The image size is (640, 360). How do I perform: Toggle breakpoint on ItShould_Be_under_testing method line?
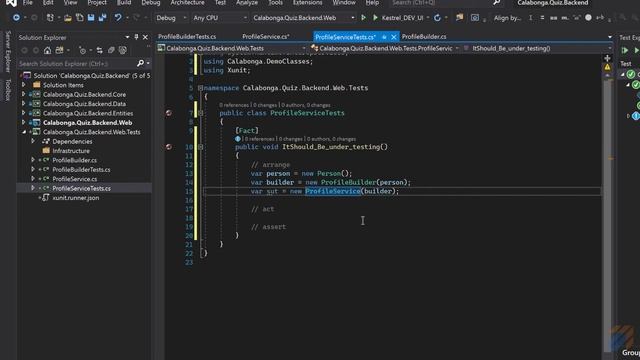(x=169, y=147)
